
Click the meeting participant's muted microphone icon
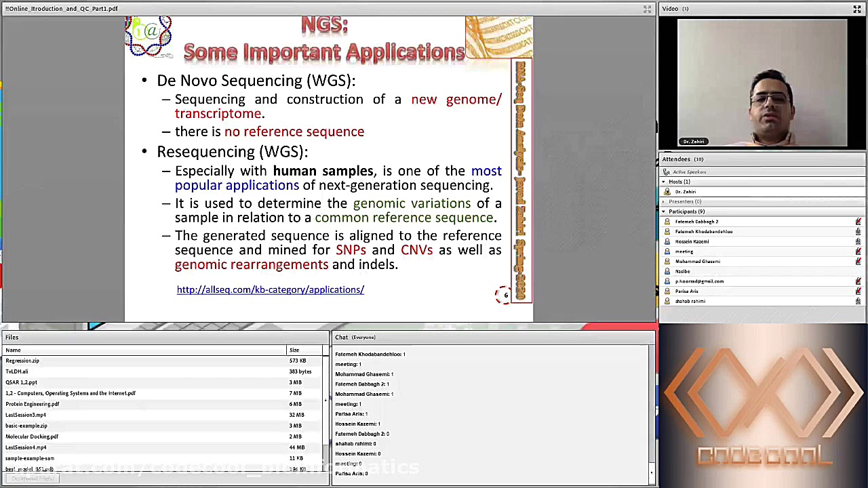[x=858, y=251]
